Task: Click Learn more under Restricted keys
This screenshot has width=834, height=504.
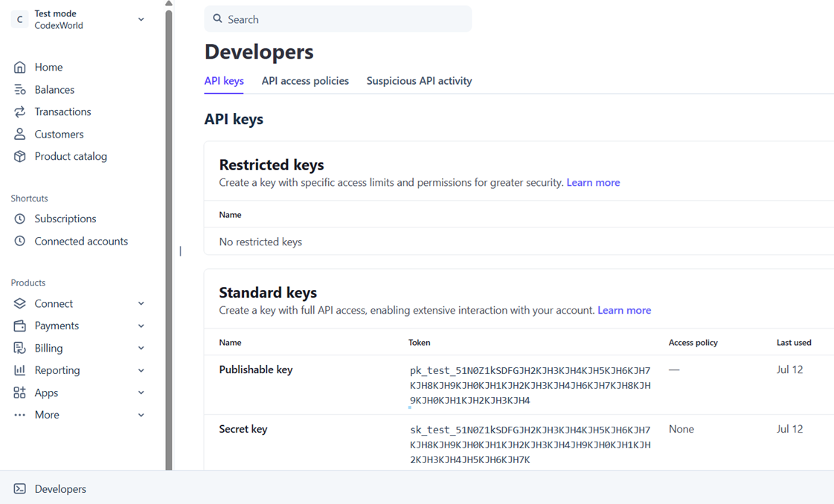Action: [593, 182]
